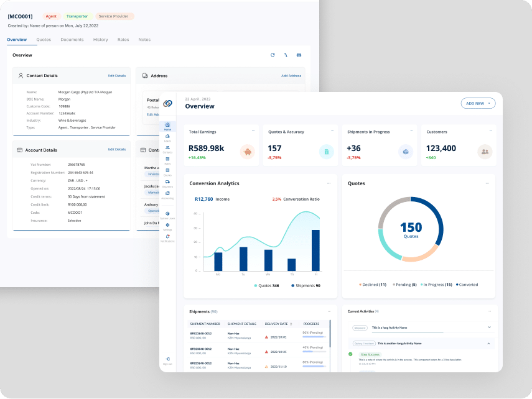Go to Contacts in the sidebar
Image resolution: width=532 pixels, height=399 pixels.
(167, 148)
